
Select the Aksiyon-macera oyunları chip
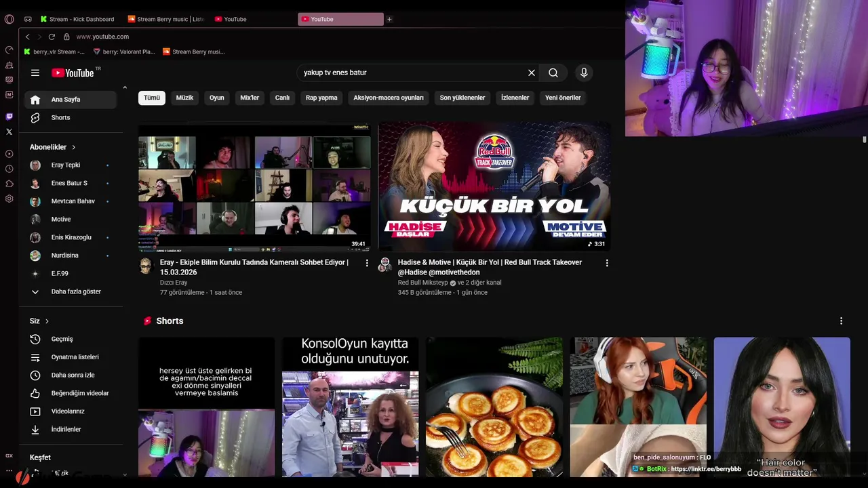click(389, 98)
